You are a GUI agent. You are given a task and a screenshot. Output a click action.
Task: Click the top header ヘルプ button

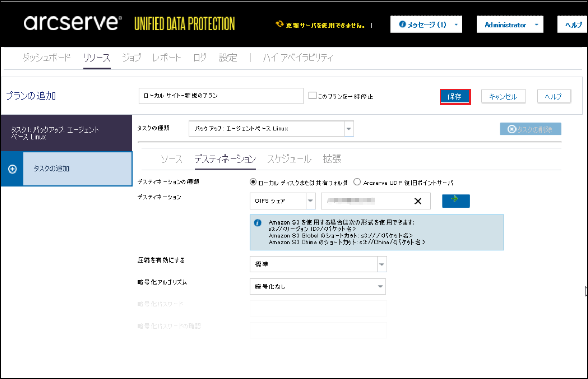pos(573,25)
